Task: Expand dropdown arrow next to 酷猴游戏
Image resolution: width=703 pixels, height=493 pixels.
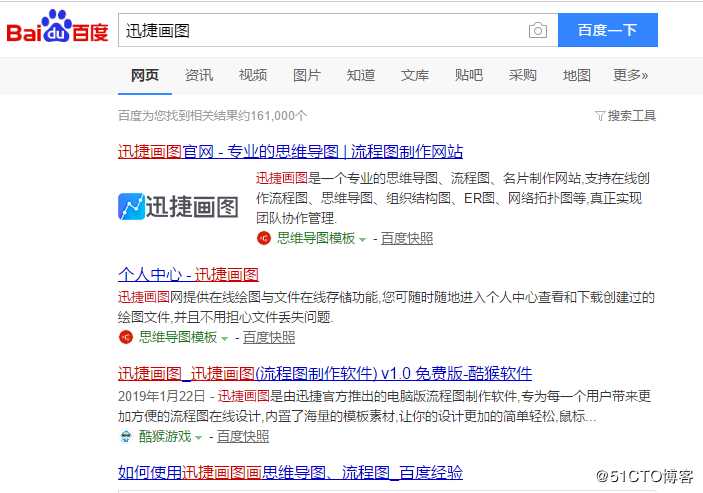Action: click(199, 437)
